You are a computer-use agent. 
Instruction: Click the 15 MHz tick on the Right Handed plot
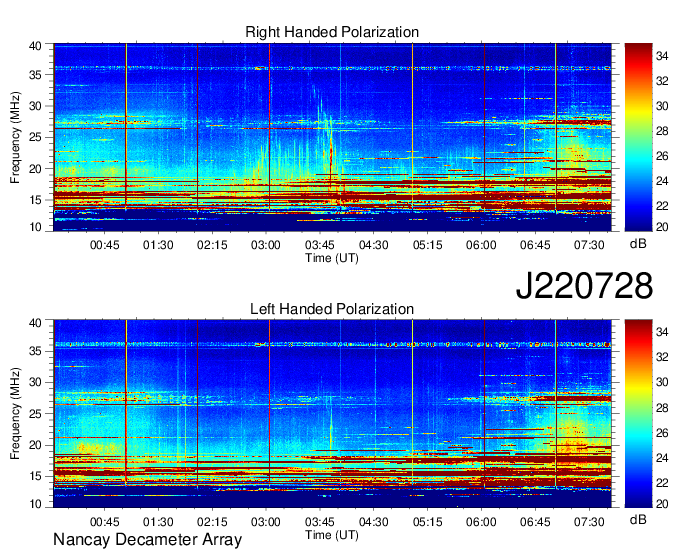click(x=35, y=200)
